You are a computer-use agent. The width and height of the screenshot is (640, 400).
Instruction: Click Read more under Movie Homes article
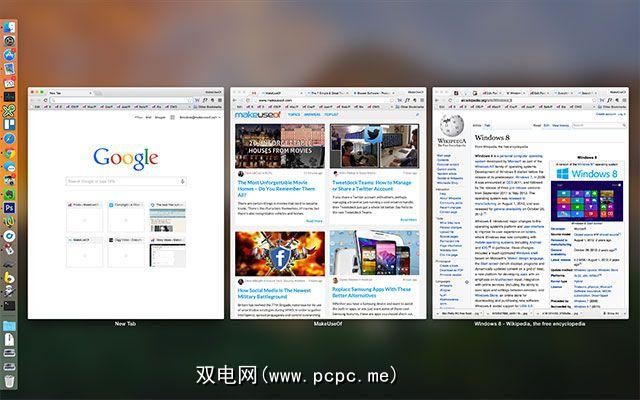click(314, 221)
